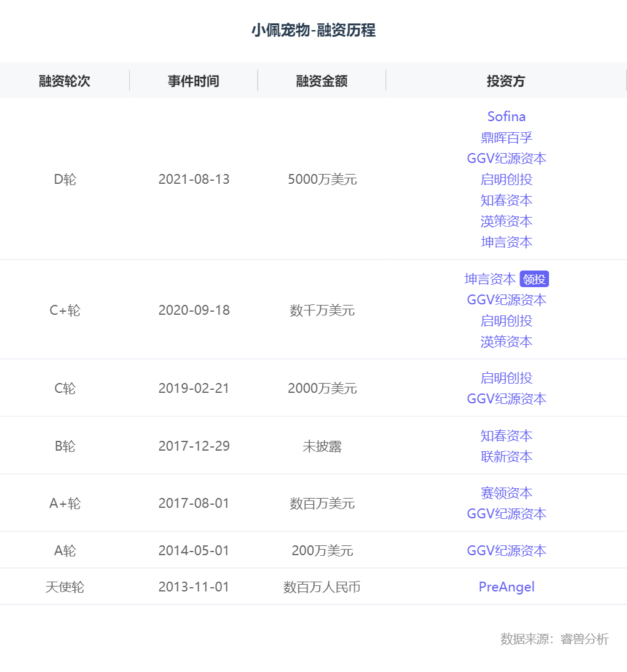627x672 pixels.
Task: Select 启明创投 in the C轮 row
Action: (x=506, y=378)
